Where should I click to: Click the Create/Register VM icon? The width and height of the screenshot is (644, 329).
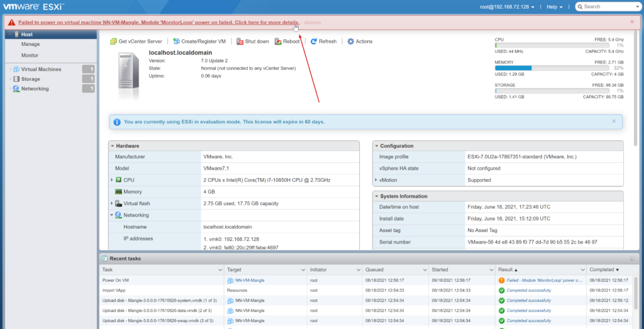(176, 42)
